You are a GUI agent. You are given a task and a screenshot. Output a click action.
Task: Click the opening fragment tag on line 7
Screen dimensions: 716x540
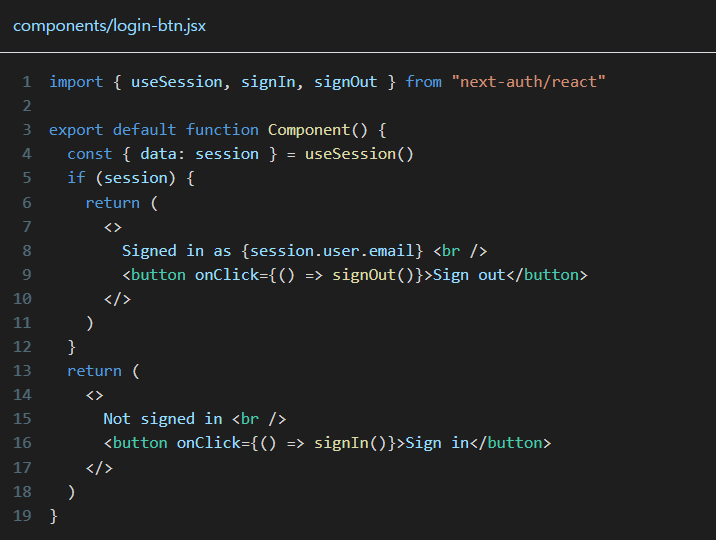[x=113, y=227]
